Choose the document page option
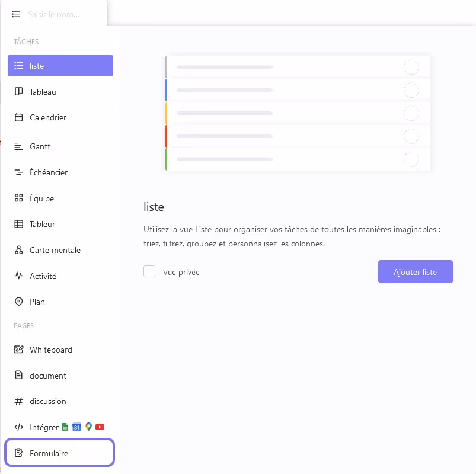The image size is (476, 474). pyautogui.click(x=48, y=376)
